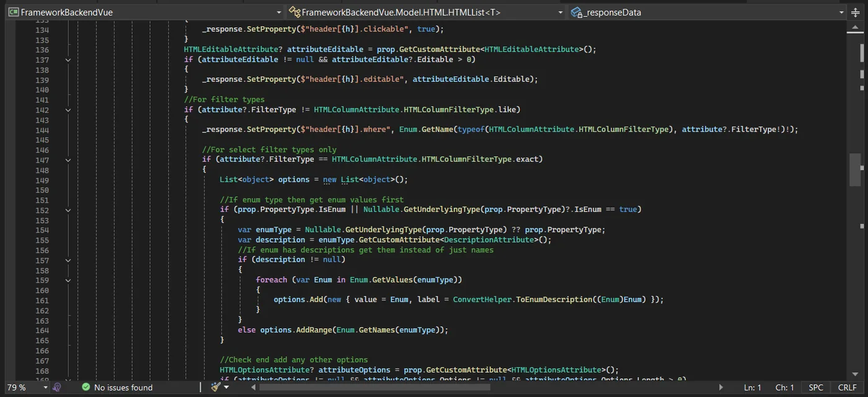Click the vertical scrollbar up arrow
This screenshot has width=868, height=397.
(x=857, y=26)
